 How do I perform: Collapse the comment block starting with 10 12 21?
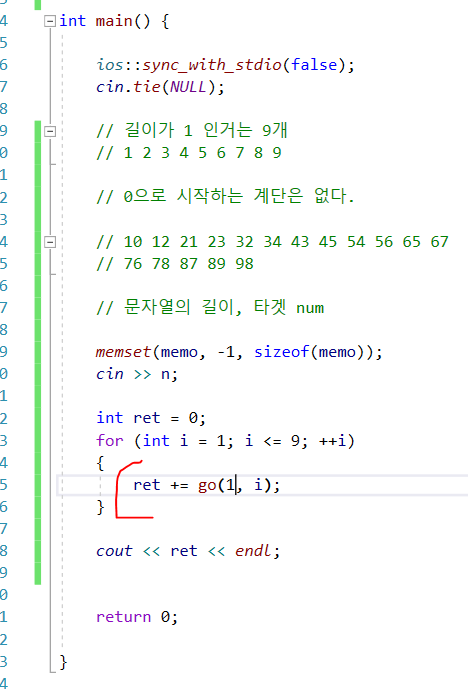pos(50,242)
